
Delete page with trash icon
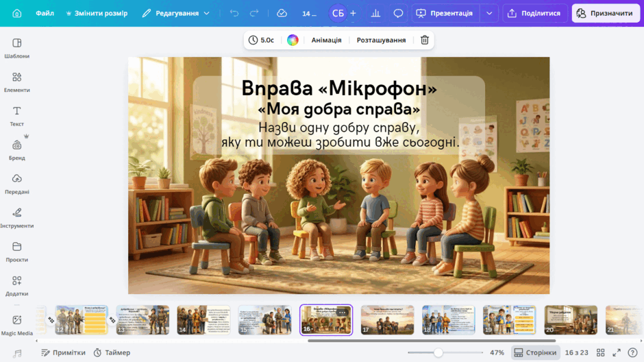coord(425,40)
